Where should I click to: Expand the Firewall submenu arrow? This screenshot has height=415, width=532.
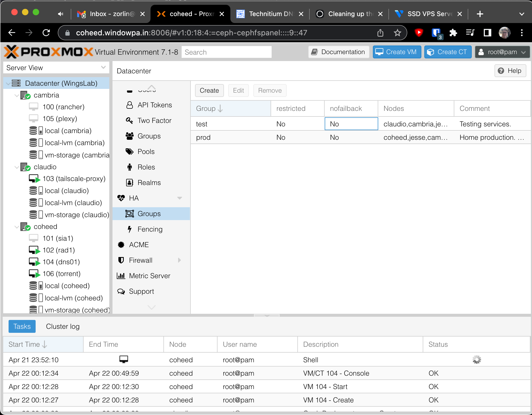[179, 260]
